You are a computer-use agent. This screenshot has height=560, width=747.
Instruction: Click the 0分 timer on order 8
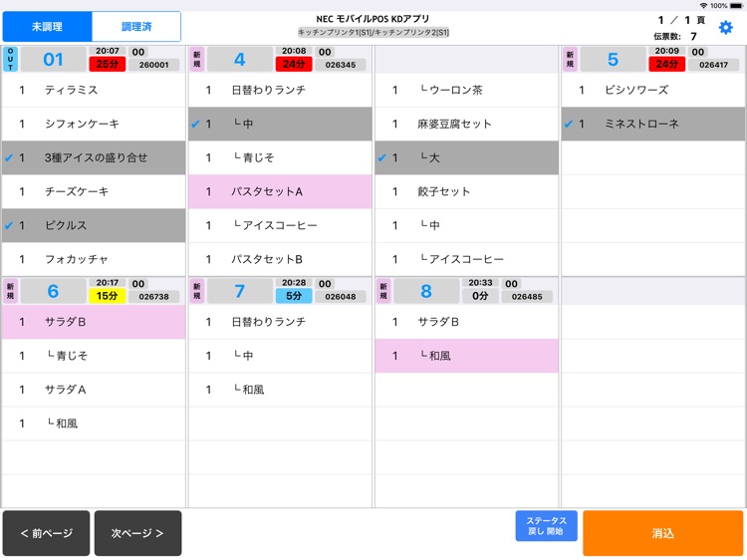click(x=480, y=296)
